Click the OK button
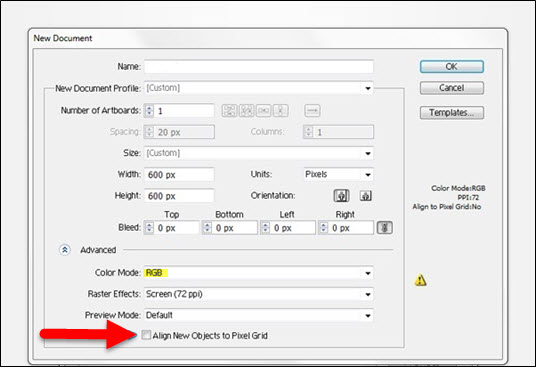The image size is (536, 367). (x=452, y=67)
